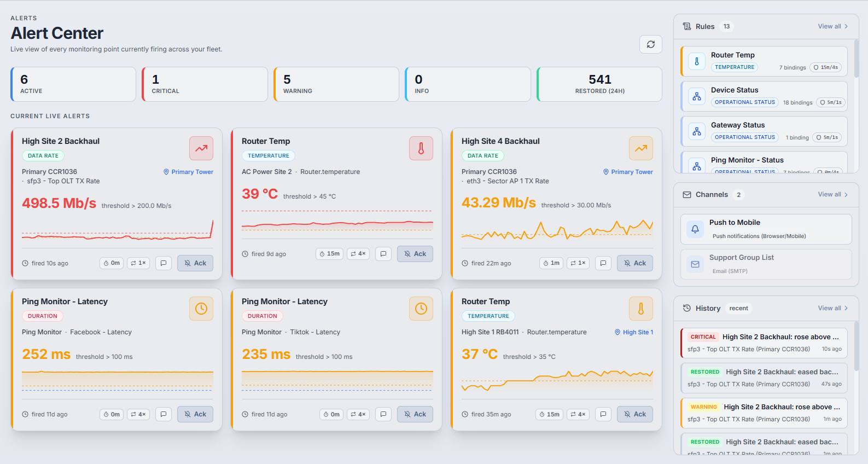Click trend icon on High Site 2 Backhaul card
868x464 pixels.
(x=201, y=148)
